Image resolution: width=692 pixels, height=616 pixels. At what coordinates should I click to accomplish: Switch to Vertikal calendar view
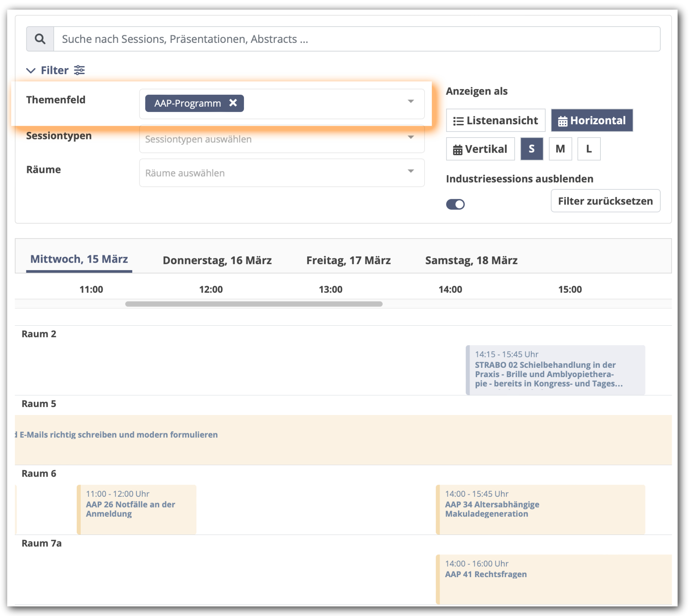(x=480, y=149)
